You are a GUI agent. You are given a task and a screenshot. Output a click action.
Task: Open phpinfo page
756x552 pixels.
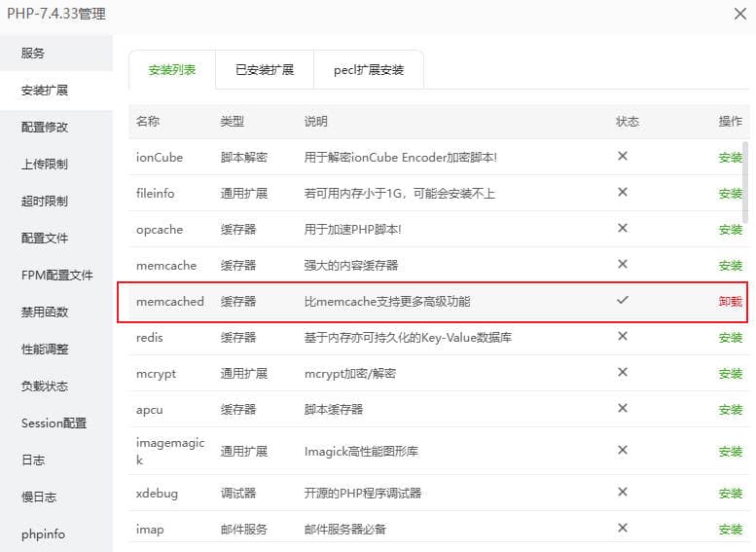(x=56, y=534)
